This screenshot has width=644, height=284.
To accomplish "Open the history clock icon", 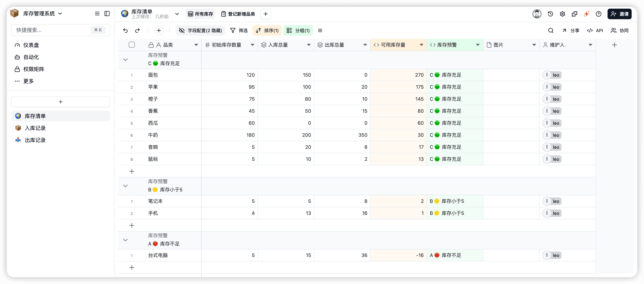I will tap(550, 14).
